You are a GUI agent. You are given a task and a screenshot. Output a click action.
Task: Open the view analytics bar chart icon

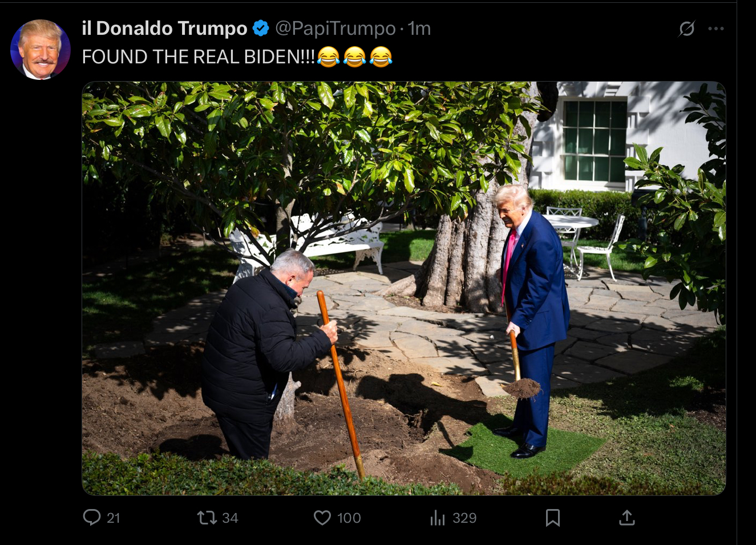point(438,518)
